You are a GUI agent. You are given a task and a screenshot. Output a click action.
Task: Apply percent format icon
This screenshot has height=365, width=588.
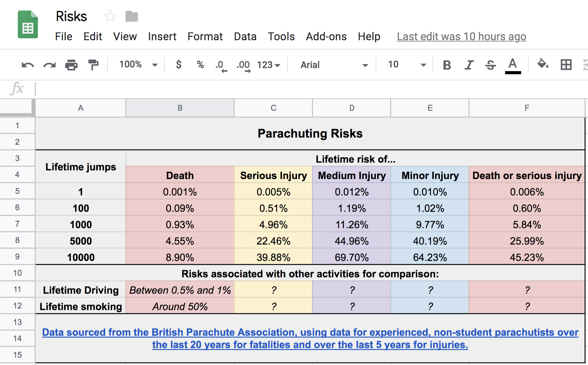(200, 65)
